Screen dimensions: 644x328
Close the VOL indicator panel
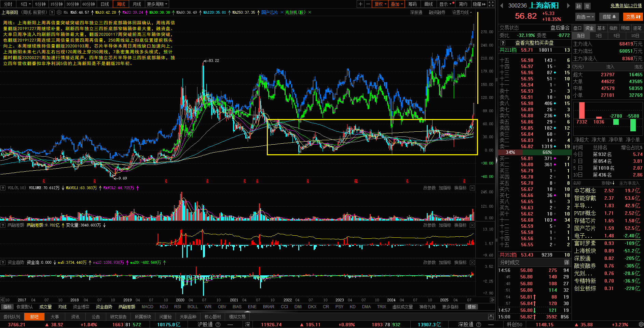pyautogui.click(x=472, y=188)
